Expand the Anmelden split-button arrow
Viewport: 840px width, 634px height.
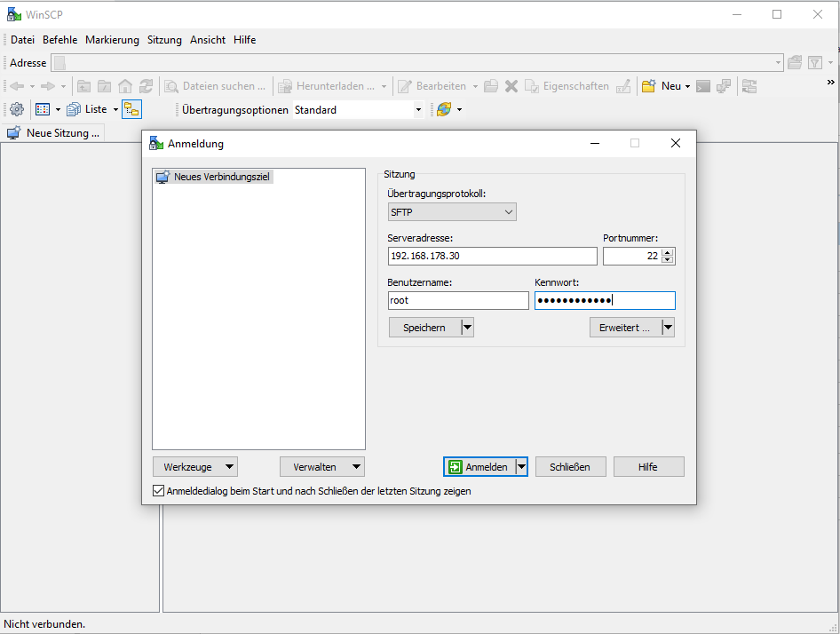click(521, 467)
